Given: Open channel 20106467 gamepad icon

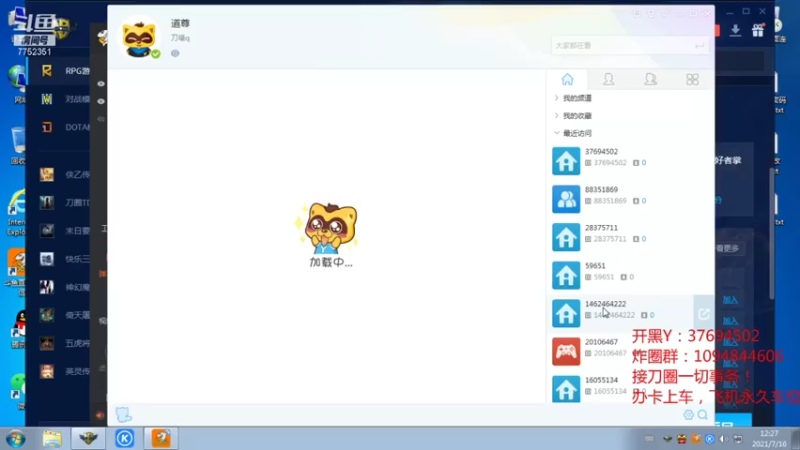Looking at the screenshot, I should pos(566,351).
